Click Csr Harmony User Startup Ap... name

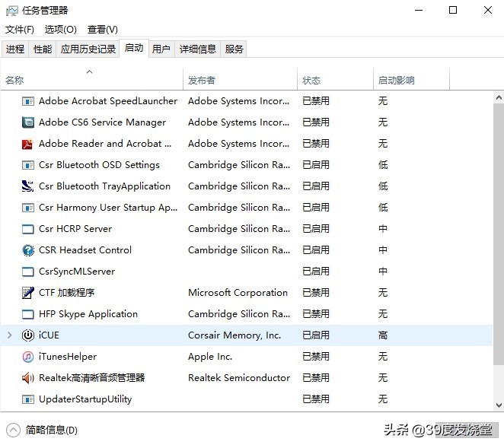tap(108, 208)
